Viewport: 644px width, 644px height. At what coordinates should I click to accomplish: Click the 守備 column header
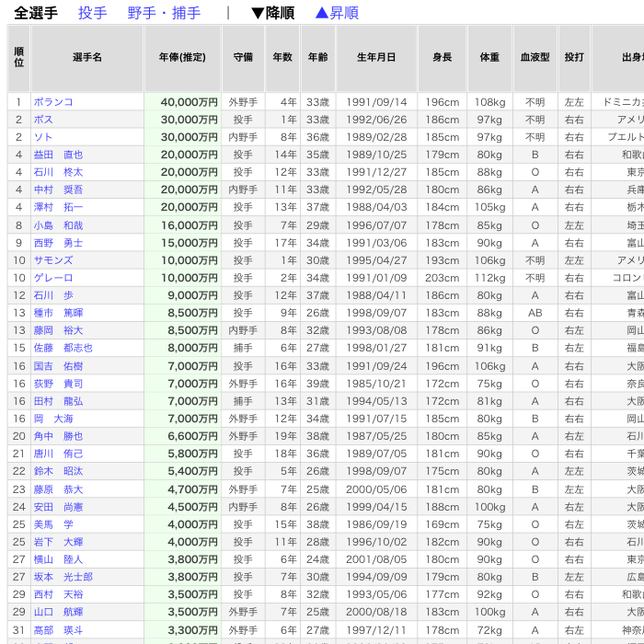243,57
